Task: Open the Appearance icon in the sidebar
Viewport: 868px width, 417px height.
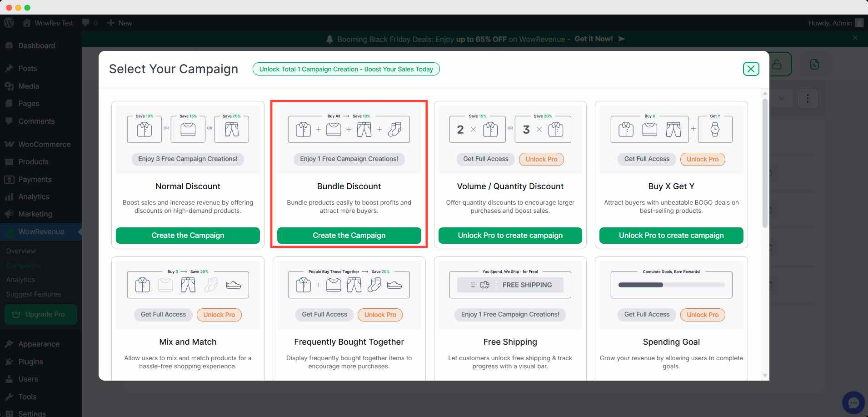Action: tap(9, 344)
